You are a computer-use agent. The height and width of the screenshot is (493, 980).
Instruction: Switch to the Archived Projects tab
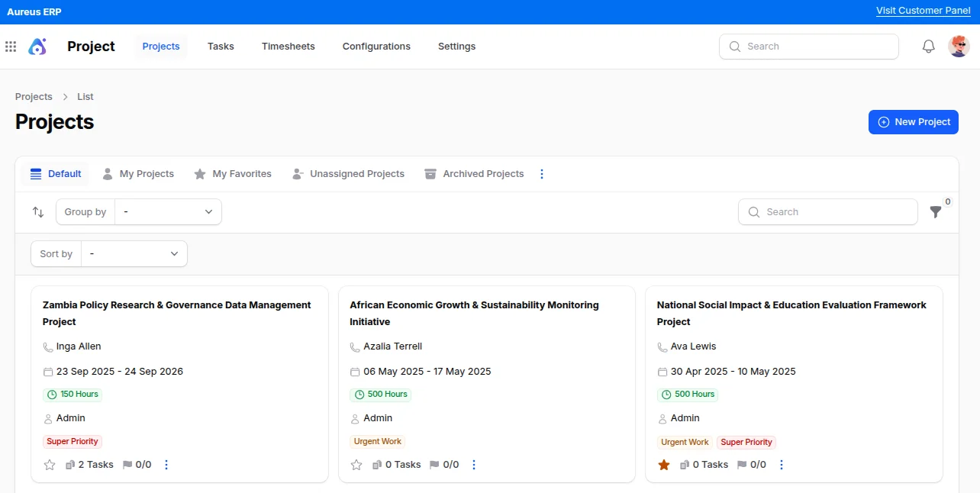(474, 174)
